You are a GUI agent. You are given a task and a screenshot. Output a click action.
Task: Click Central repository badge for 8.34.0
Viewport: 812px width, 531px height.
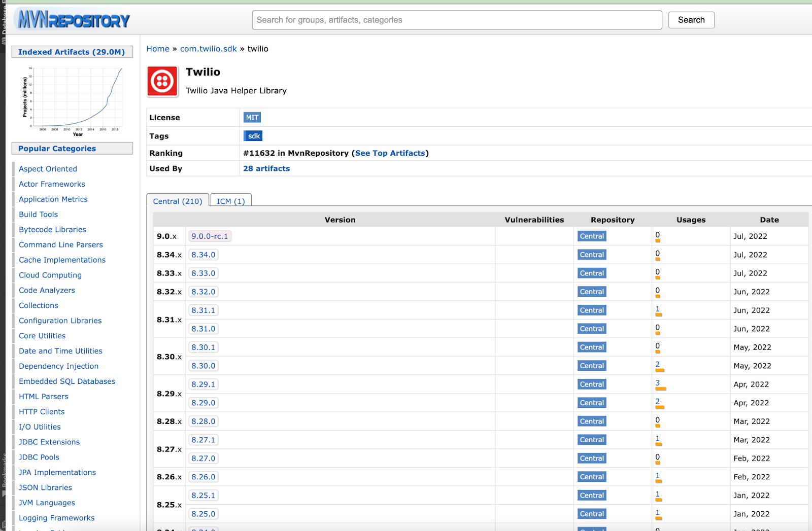[x=592, y=255]
